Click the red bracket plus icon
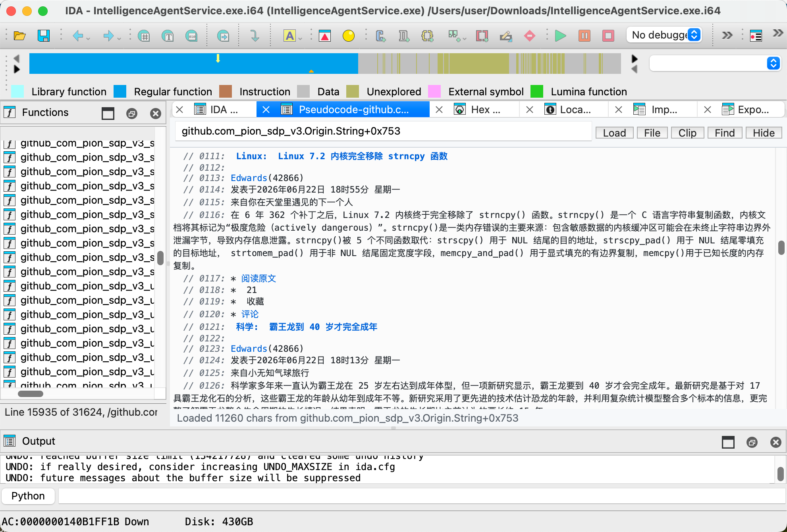Image resolution: width=787 pixels, height=532 pixels. click(482, 36)
